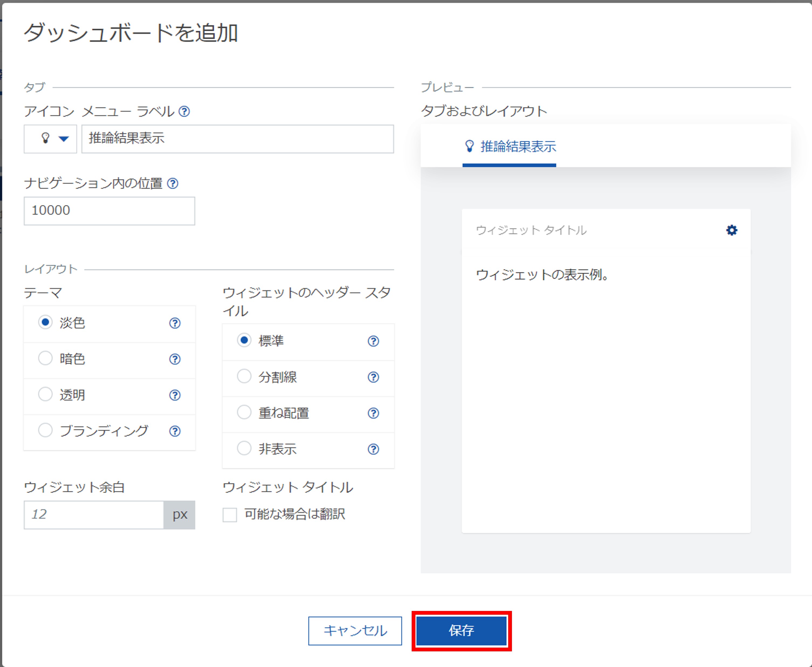Click the キャンセル button
Image resolution: width=812 pixels, height=667 pixels.
coord(355,631)
